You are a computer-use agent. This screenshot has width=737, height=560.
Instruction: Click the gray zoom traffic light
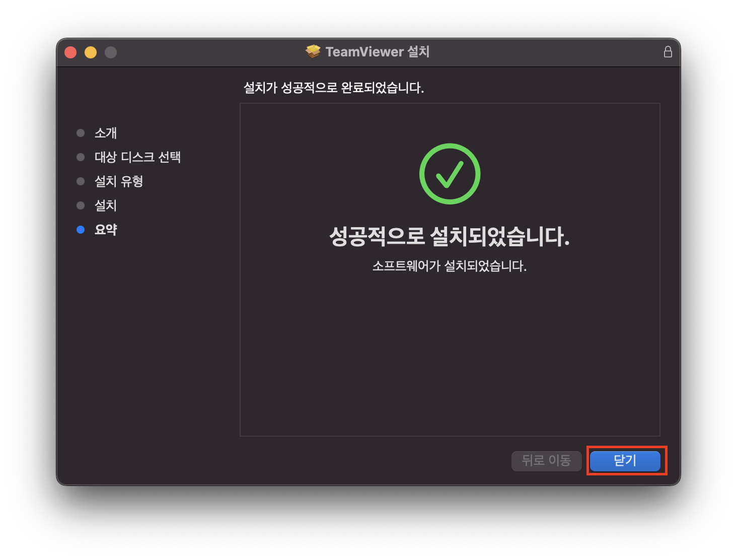point(110,52)
